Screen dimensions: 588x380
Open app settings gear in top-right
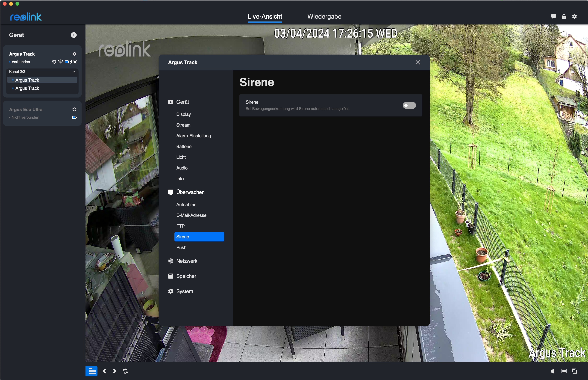tap(574, 16)
